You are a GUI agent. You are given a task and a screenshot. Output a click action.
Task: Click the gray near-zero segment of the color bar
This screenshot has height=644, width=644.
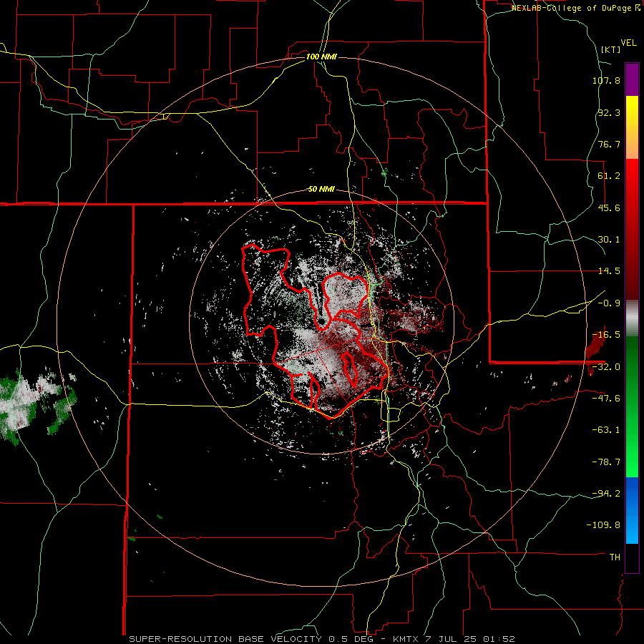pyautogui.click(x=632, y=318)
